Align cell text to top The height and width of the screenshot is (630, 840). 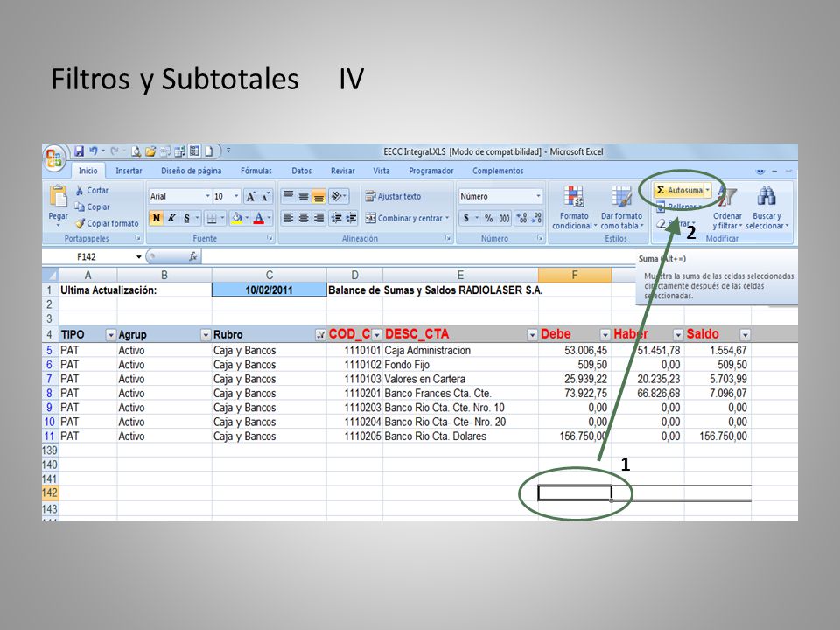point(288,196)
